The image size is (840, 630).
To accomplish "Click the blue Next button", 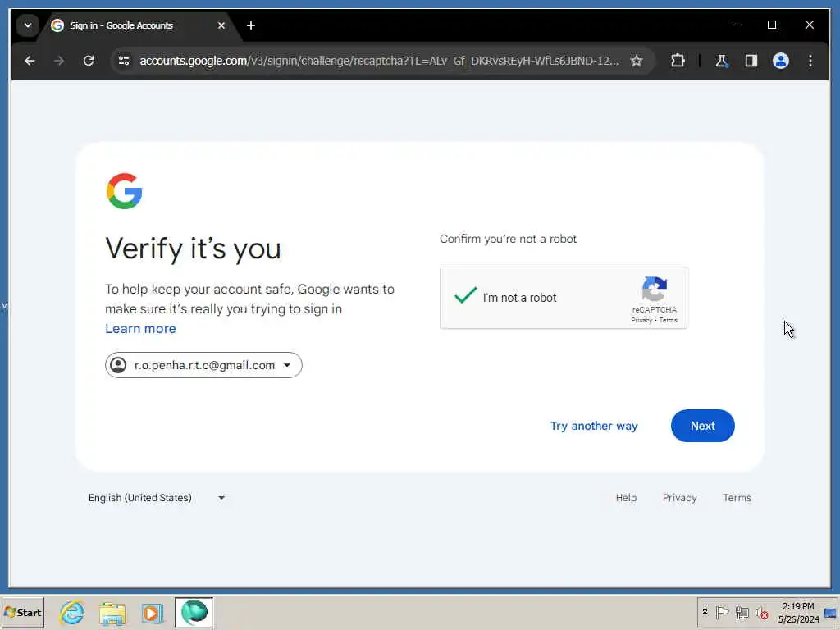I will pyautogui.click(x=702, y=426).
